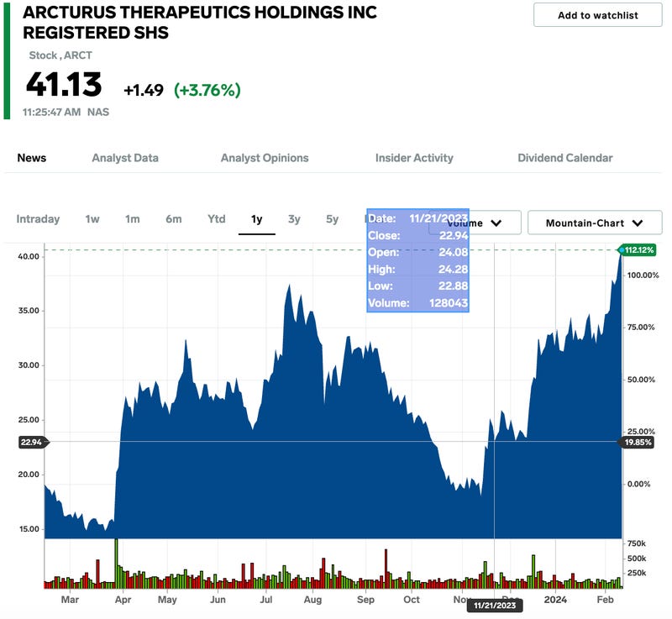Click the 11/21/2023 date marker on axis
The width and height of the screenshot is (672, 619).
(x=494, y=605)
